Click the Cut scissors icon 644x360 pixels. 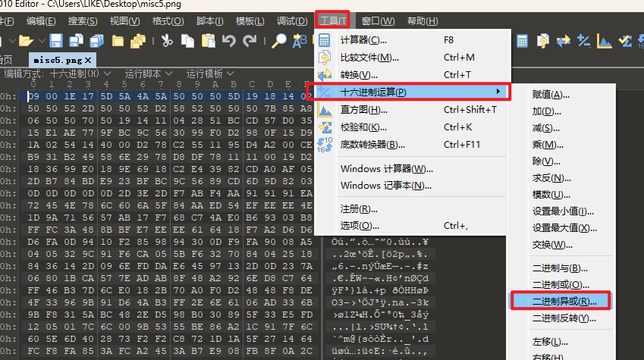coord(167,40)
